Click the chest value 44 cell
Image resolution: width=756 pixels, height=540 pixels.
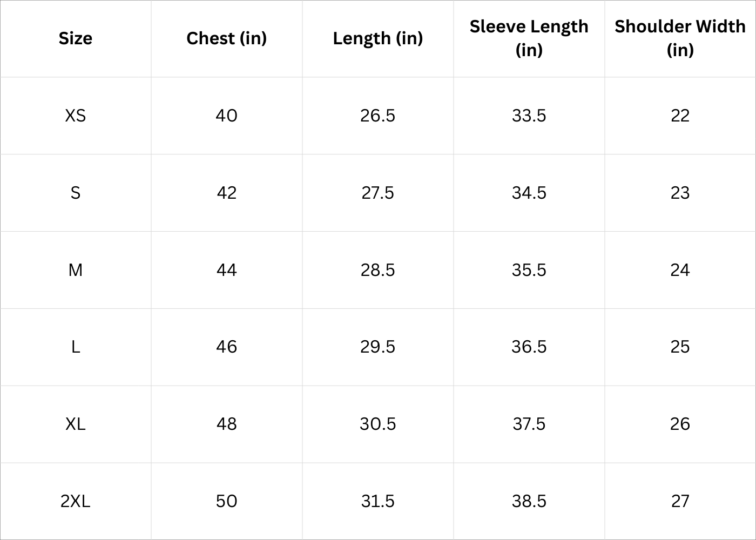[227, 270]
